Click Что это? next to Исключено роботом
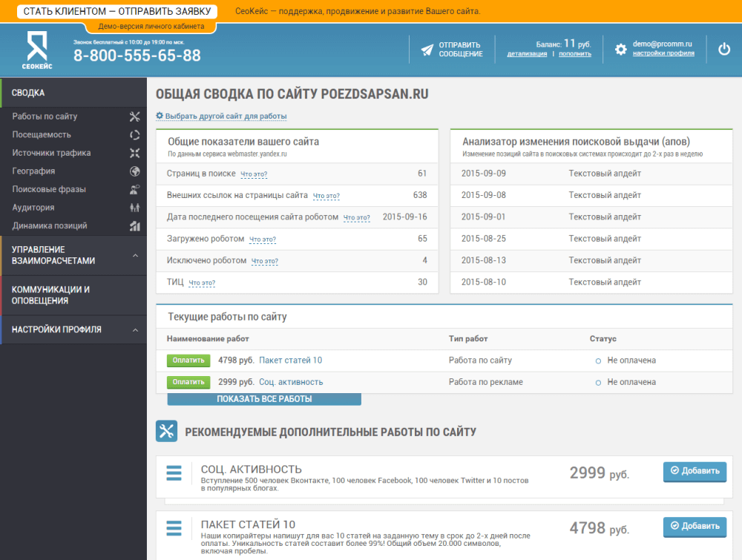 coord(265,262)
